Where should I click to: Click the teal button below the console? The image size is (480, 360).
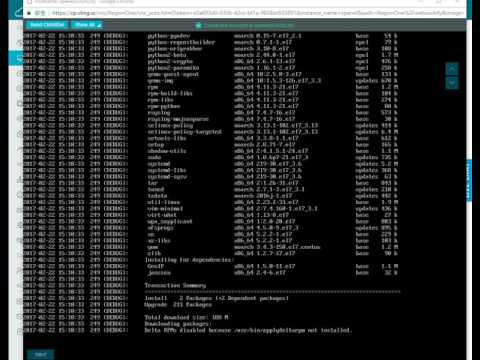pos(40,355)
